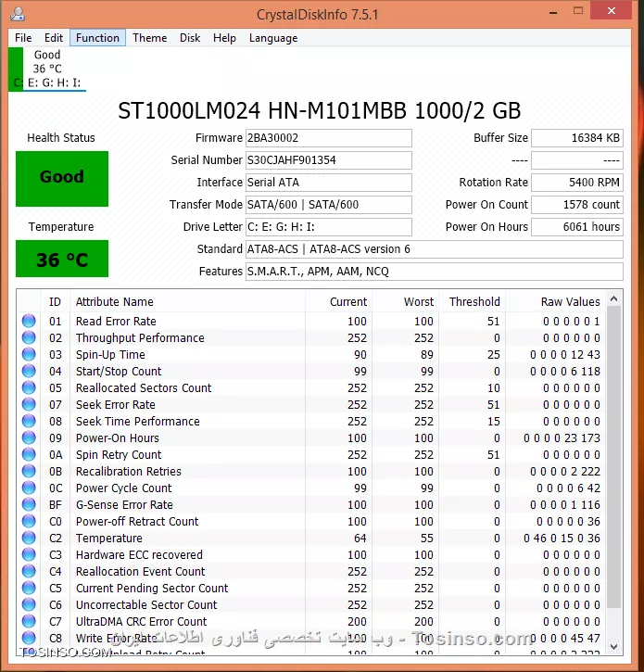Screen dimensions: 644x672
Task: Click the green 36 °C temperature button
Action: [62, 259]
